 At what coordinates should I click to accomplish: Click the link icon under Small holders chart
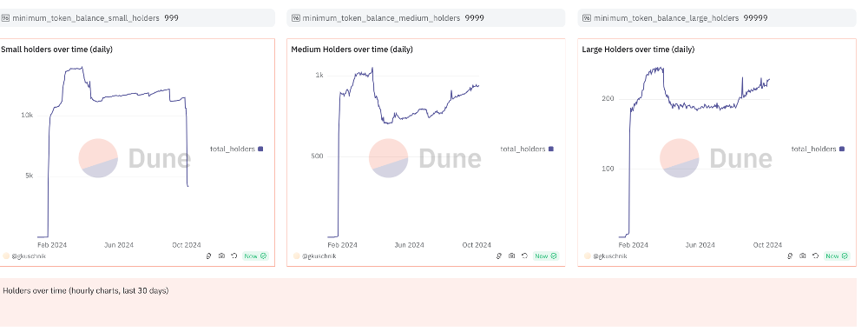(x=208, y=256)
